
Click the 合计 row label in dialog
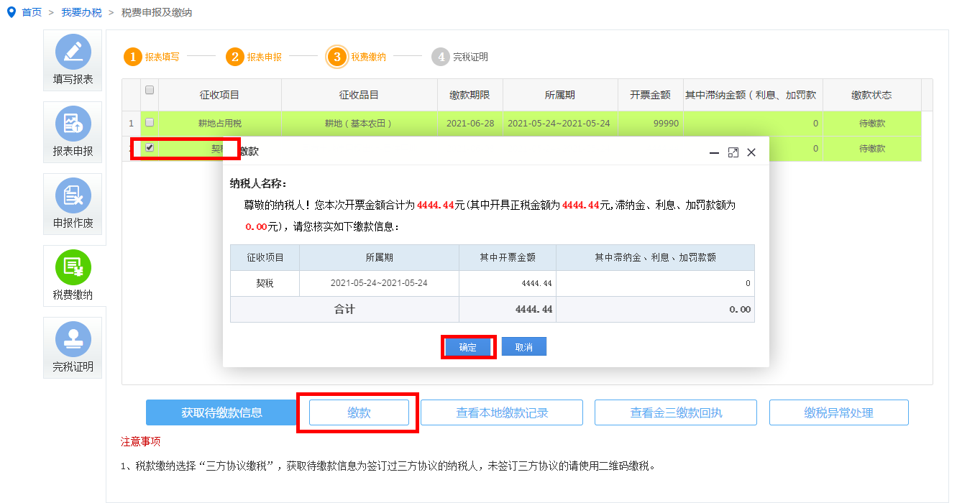click(x=344, y=310)
